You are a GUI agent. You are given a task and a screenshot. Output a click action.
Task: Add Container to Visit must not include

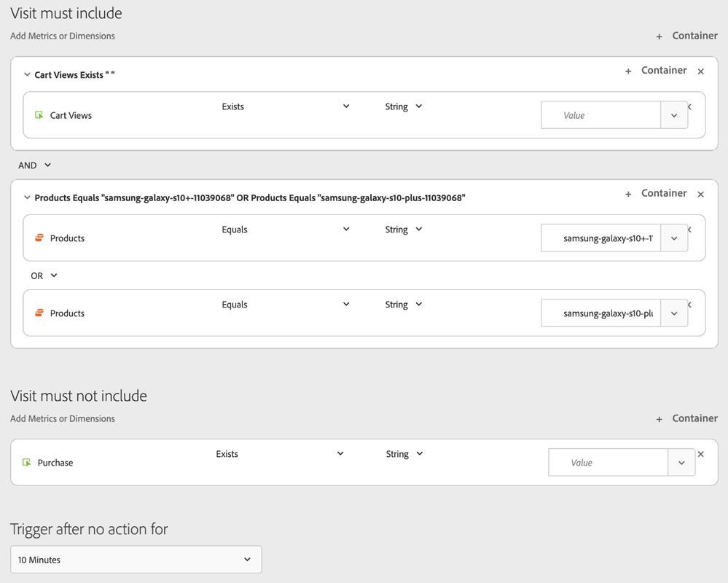coord(686,419)
